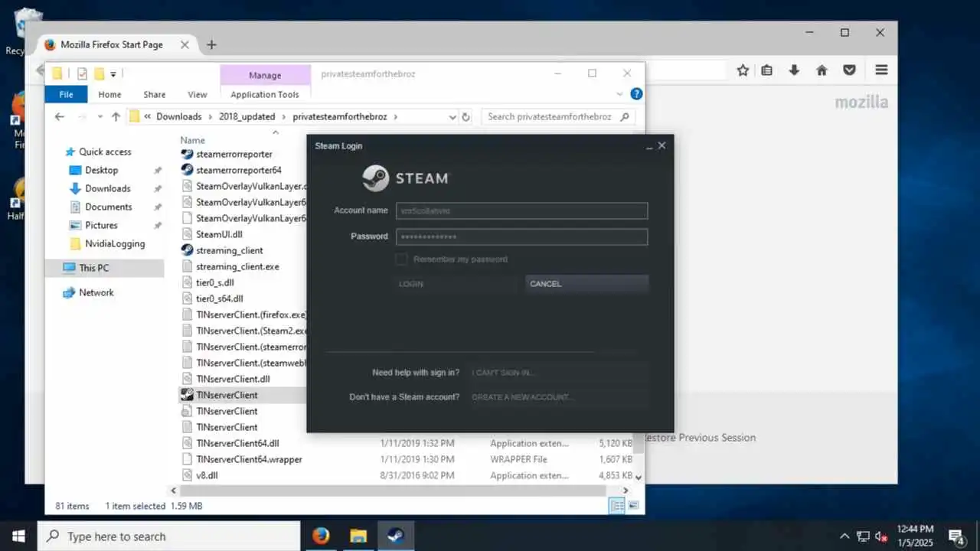Select the TINserverClient.dll file
This screenshot has width=980, height=551.
[x=233, y=379]
